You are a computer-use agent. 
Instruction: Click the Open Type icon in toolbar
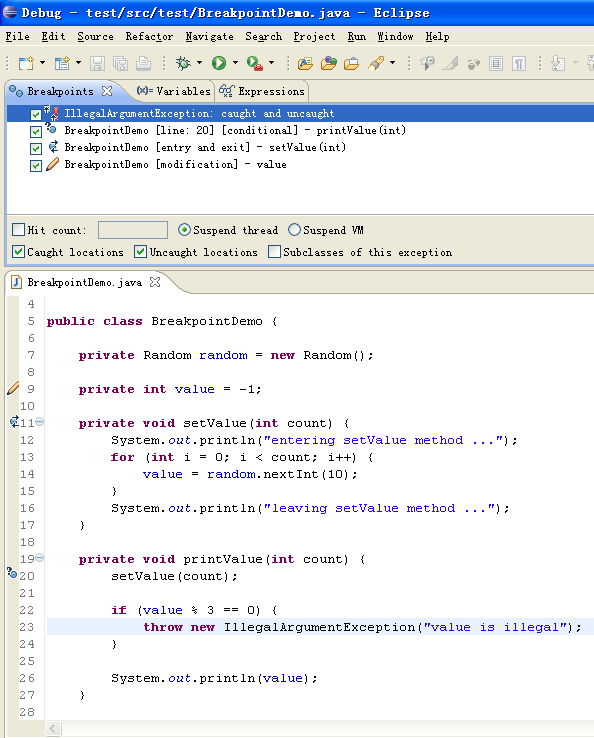pos(305,63)
